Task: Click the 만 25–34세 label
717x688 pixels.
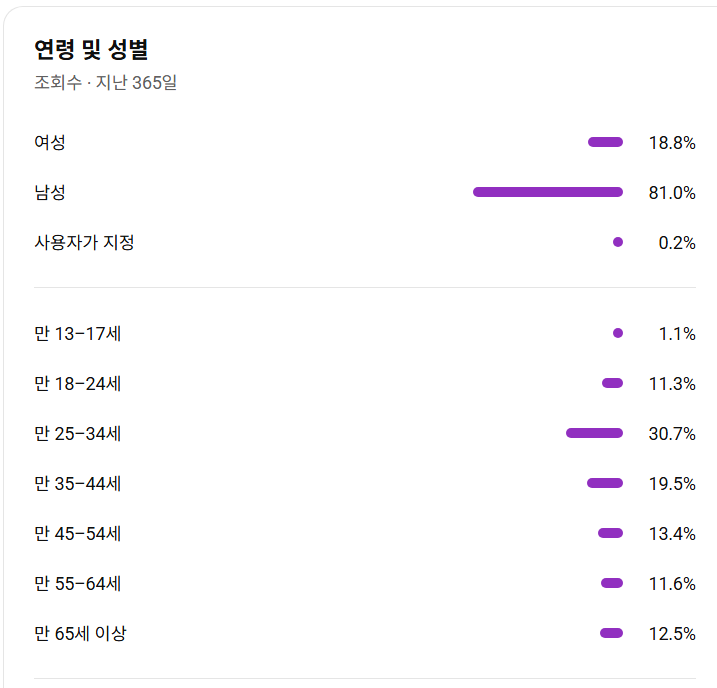Action: tap(77, 434)
